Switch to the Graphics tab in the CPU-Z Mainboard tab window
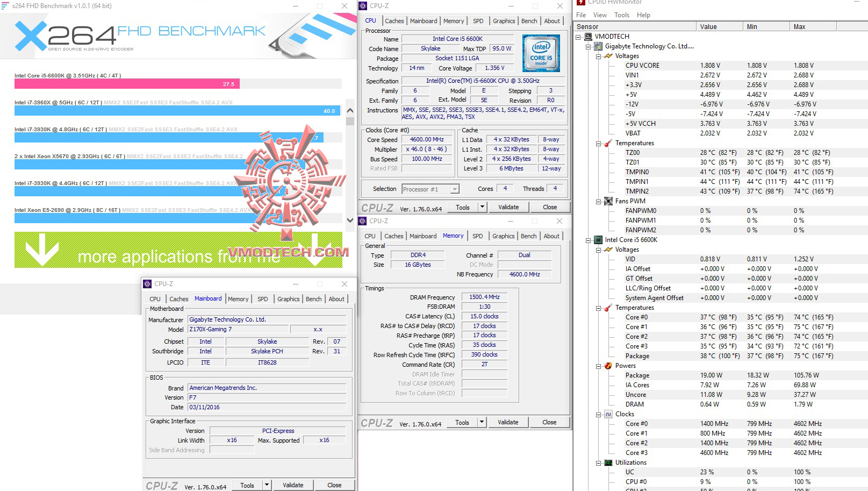Viewport: 868px width, 491px height. tap(289, 299)
